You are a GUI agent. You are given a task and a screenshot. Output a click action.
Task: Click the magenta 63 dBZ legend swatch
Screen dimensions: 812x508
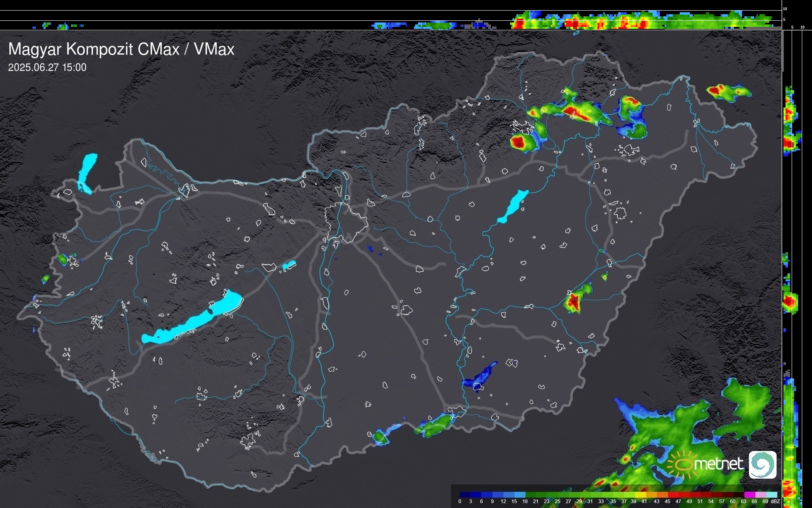point(749,495)
